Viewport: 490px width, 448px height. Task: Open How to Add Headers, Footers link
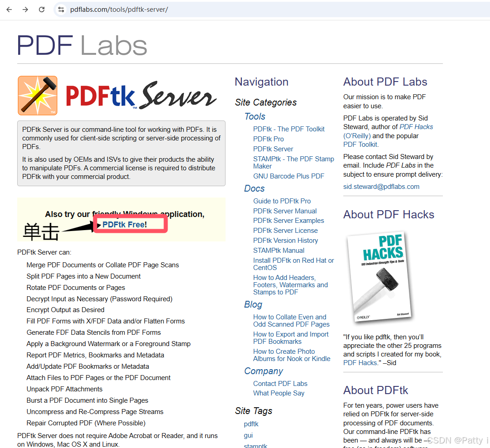[x=291, y=285]
